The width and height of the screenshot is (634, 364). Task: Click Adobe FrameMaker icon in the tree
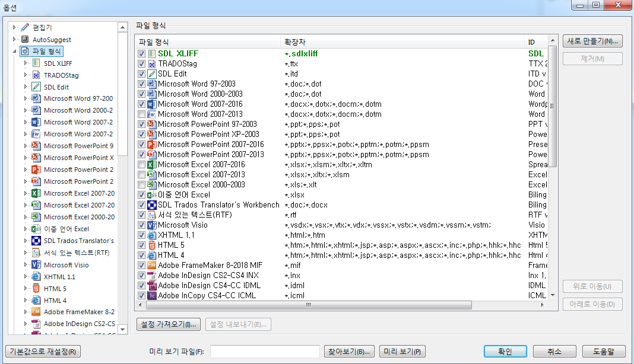click(x=36, y=312)
